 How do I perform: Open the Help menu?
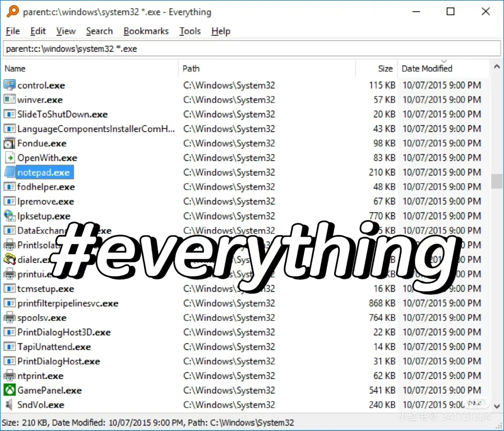click(221, 31)
